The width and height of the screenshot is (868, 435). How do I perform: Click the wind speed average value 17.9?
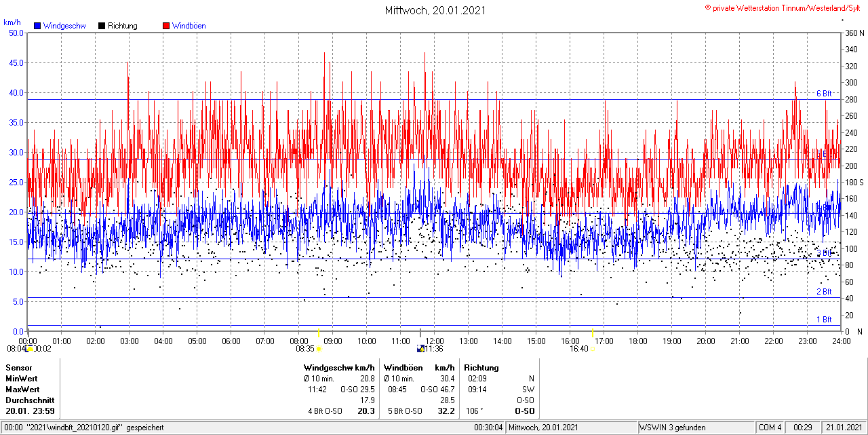(x=368, y=400)
